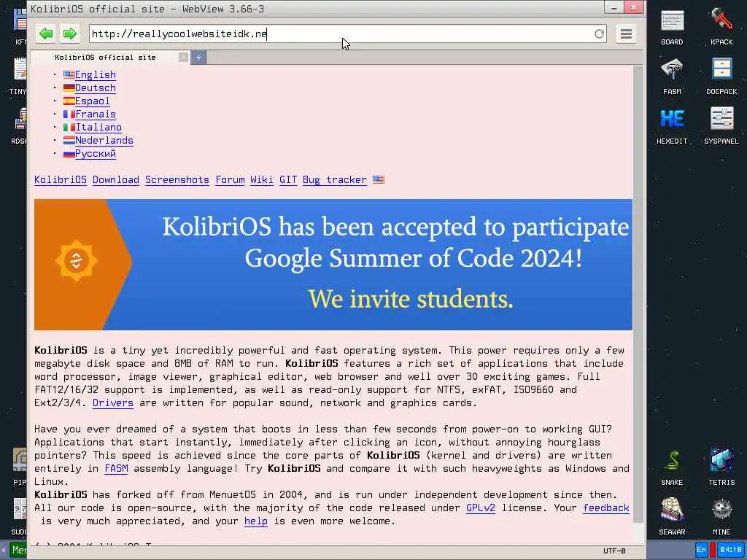The width and height of the screenshot is (747, 560).
Task: Open the SYSPANEL desktop icon
Action: coord(721,127)
